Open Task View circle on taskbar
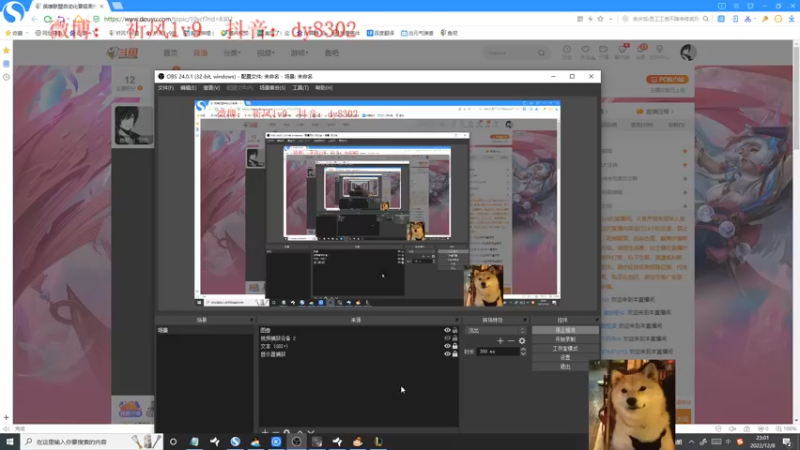800x450 pixels. 173,441
